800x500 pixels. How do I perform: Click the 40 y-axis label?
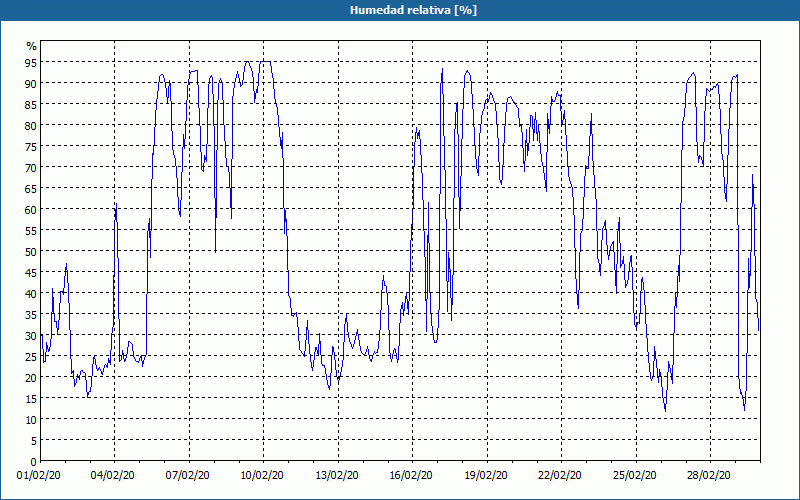coord(31,293)
